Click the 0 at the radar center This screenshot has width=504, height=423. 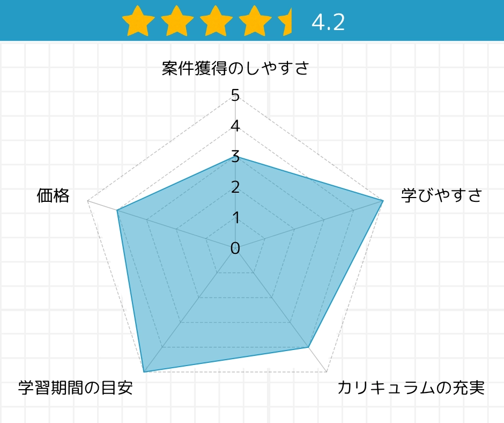tap(235, 248)
